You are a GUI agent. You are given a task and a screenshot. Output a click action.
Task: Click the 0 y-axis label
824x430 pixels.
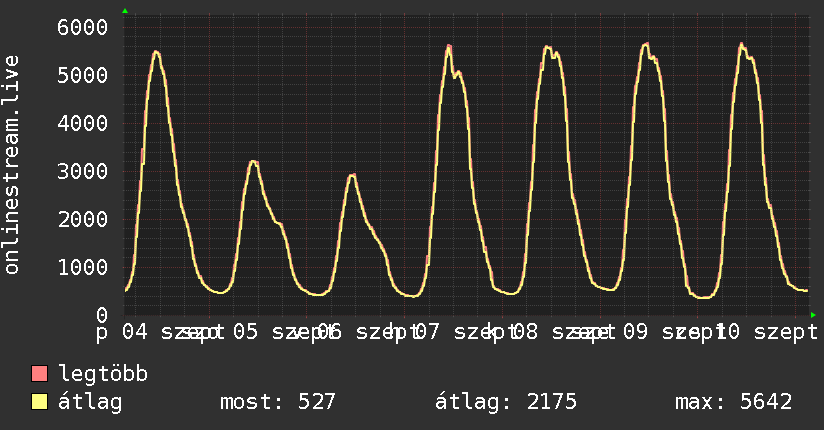tap(102, 315)
